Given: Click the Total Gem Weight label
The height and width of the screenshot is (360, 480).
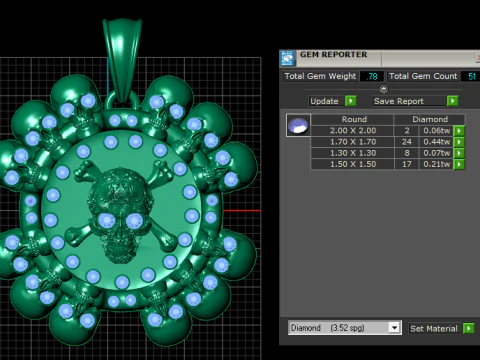Looking at the screenshot, I should coord(320,76).
